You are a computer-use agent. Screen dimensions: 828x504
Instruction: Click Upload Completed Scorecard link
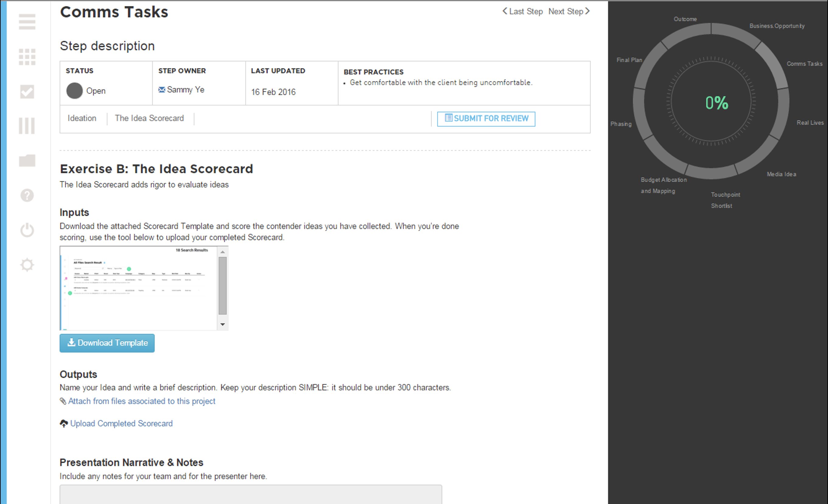click(x=121, y=423)
